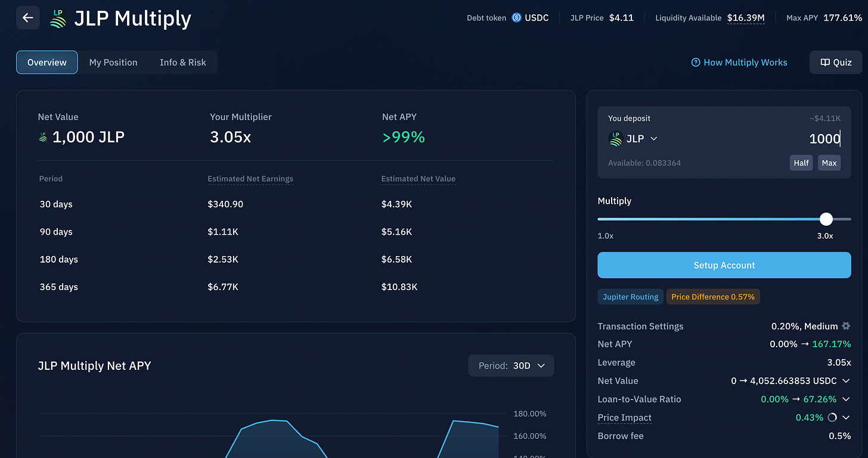Open the Info & Risk tab
868x458 pixels.
pyautogui.click(x=183, y=63)
